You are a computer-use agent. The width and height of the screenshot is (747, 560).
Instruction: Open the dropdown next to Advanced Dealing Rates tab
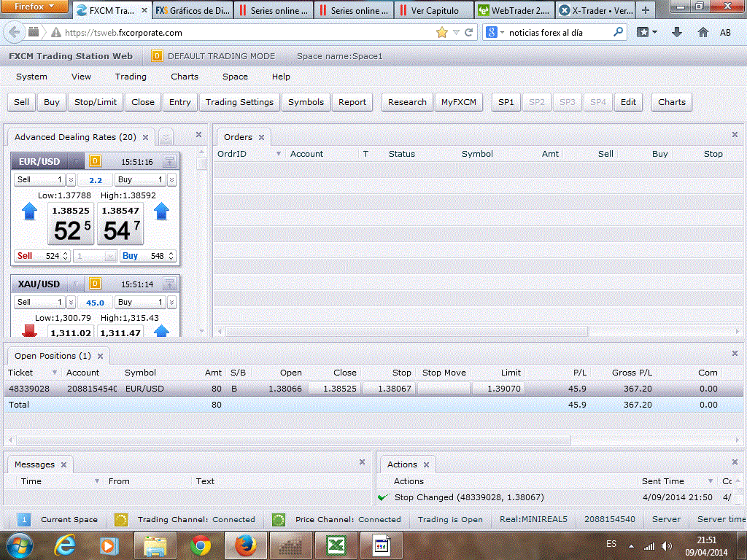click(166, 137)
